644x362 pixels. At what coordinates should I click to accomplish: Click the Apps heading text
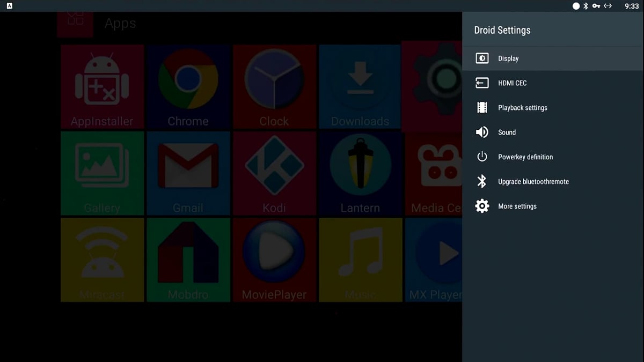(x=120, y=24)
